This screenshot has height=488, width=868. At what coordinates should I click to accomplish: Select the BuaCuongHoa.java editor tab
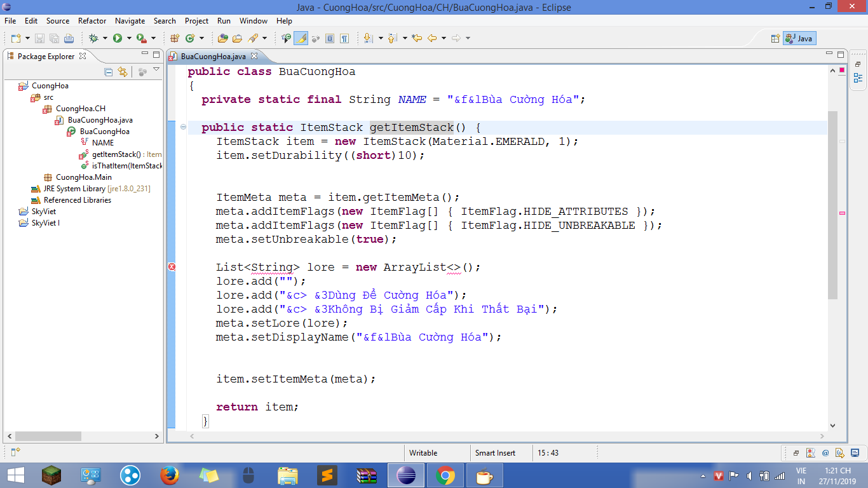coord(212,57)
